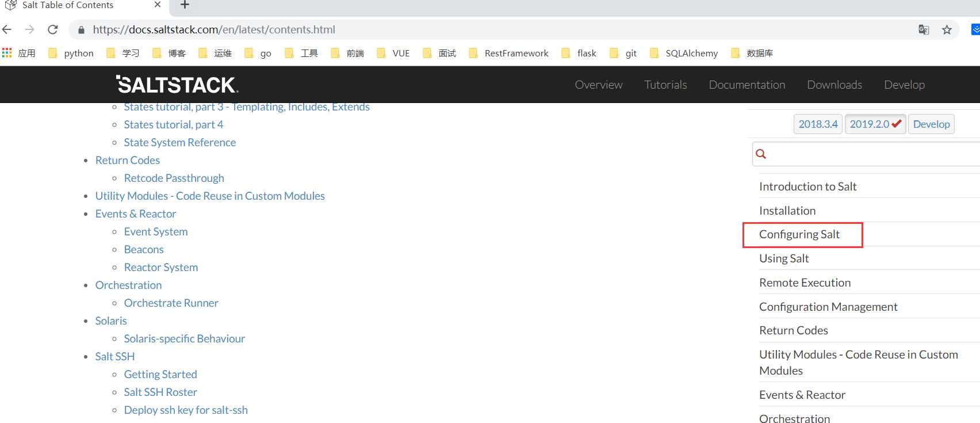Open the go bookmark folder

[x=258, y=53]
